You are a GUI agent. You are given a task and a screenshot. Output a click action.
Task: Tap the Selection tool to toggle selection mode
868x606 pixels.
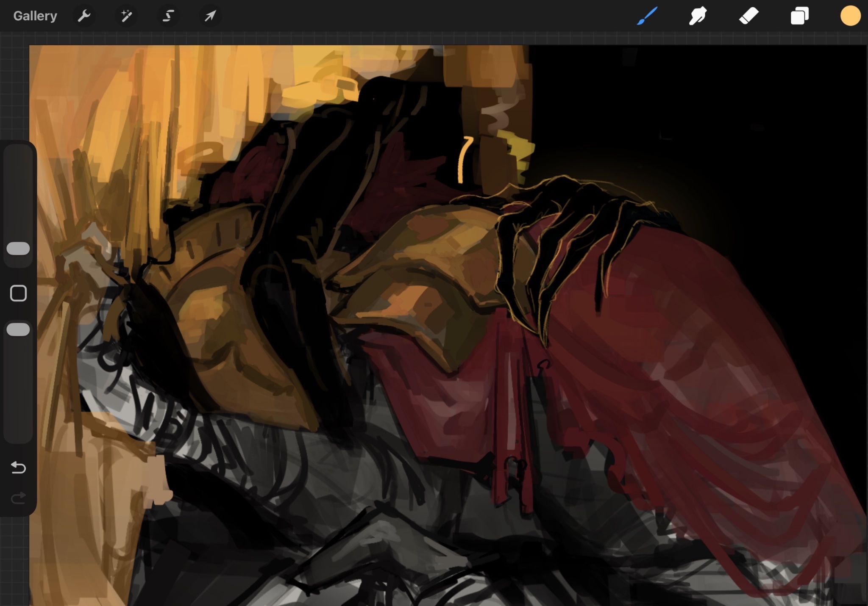click(168, 16)
